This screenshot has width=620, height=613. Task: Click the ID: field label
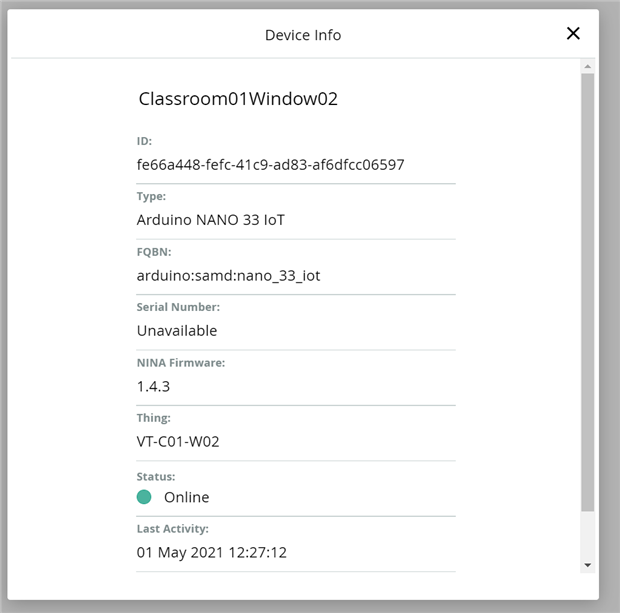(x=144, y=141)
